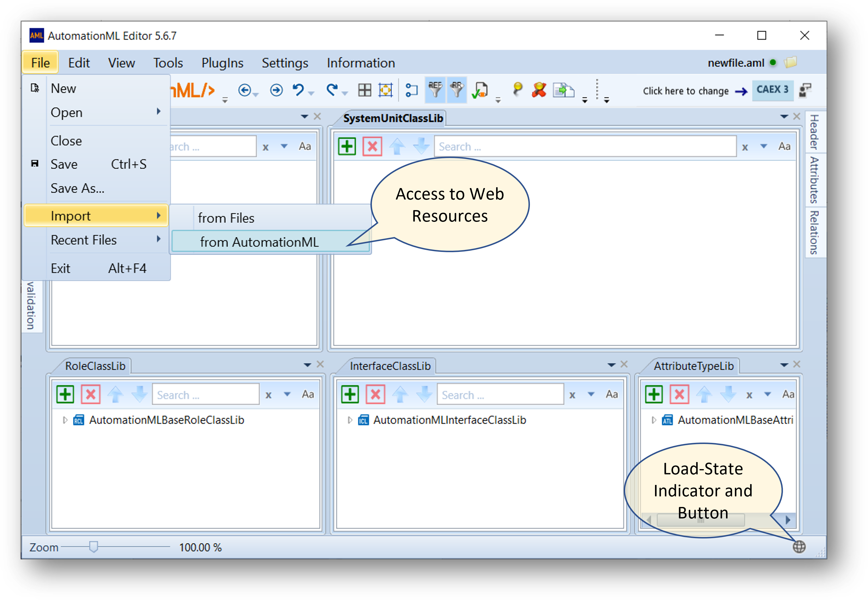This screenshot has width=868, height=600.
Task: Open search options dropdown in RoleClassLib
Action: click(287, 394)
